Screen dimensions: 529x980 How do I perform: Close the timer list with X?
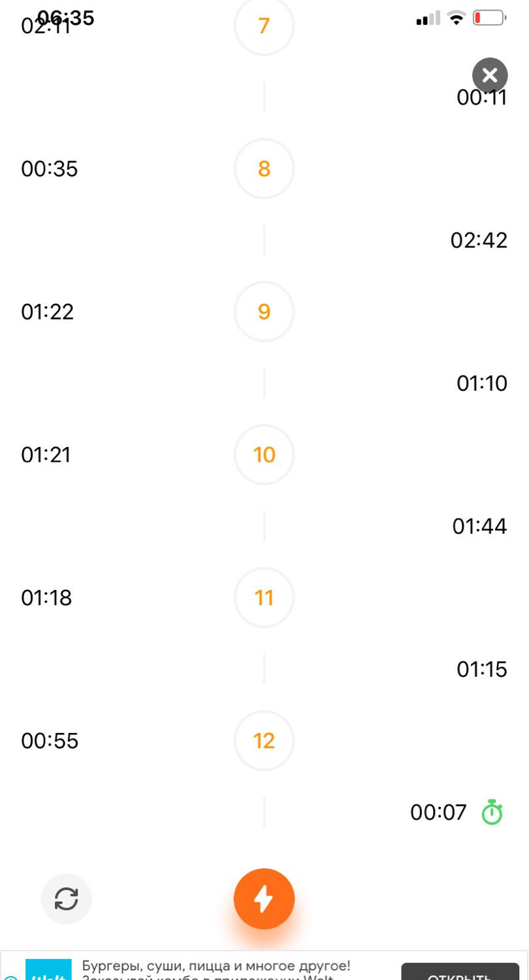pos(490,75)
